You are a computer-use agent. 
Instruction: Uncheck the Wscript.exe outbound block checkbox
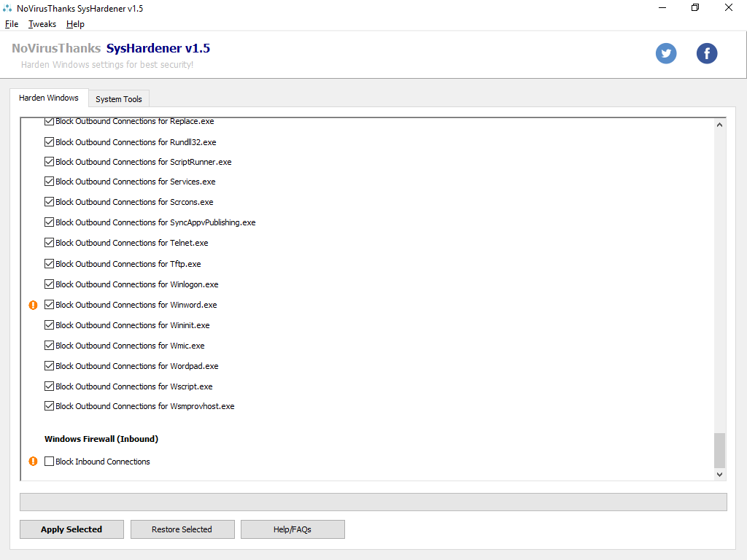tap(49, 386)
